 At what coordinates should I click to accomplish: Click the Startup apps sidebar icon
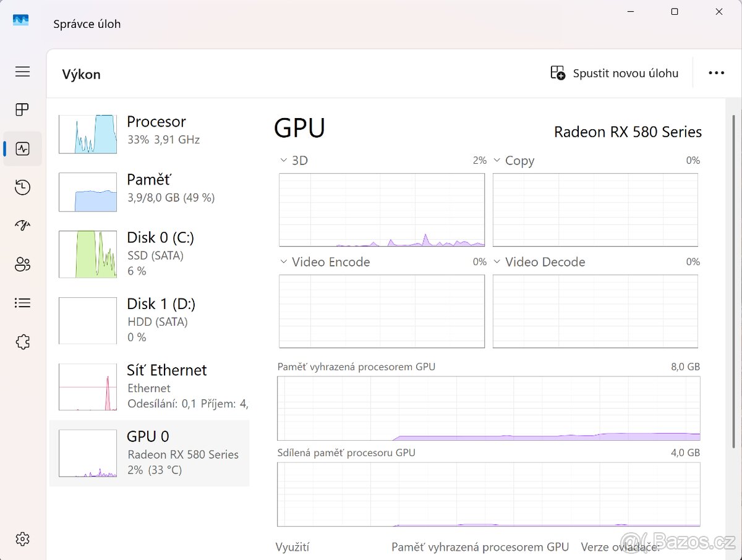(22, 226)
